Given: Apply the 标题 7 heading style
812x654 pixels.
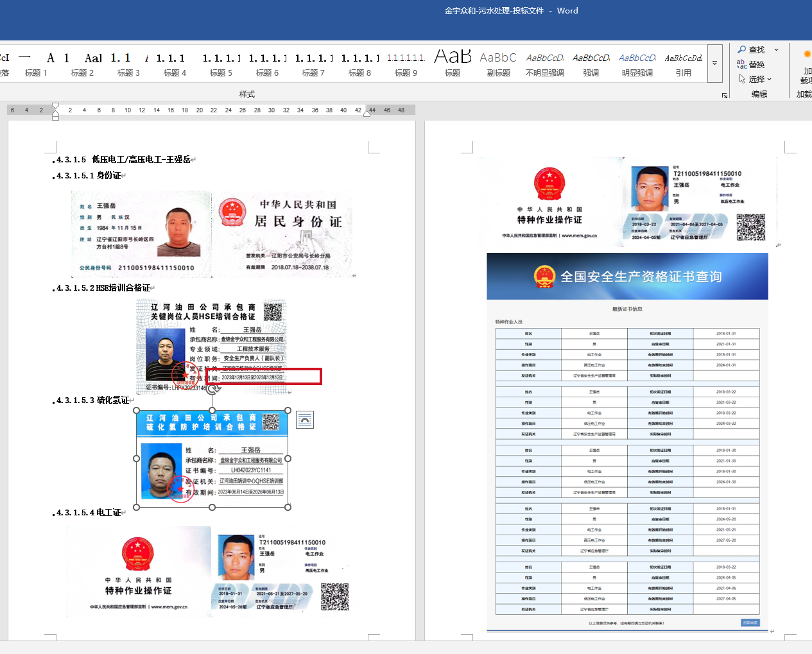Looking at the screenshot, I should point(313,64).
